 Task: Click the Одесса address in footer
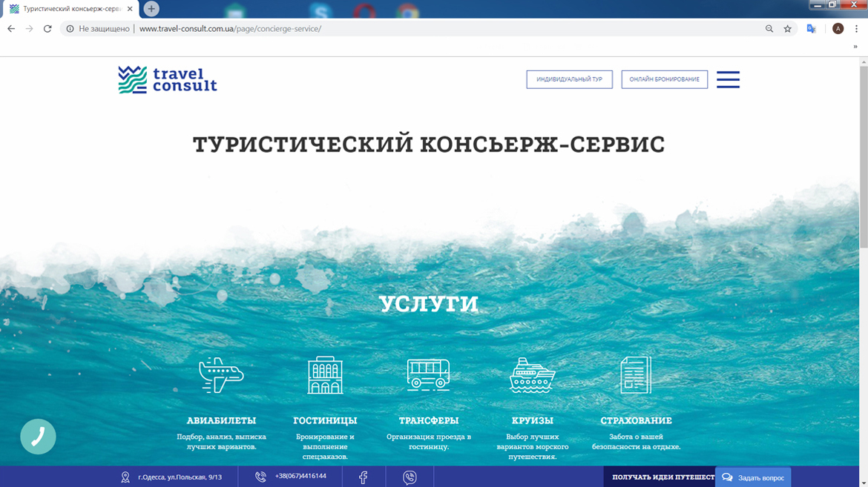(179, 477)
